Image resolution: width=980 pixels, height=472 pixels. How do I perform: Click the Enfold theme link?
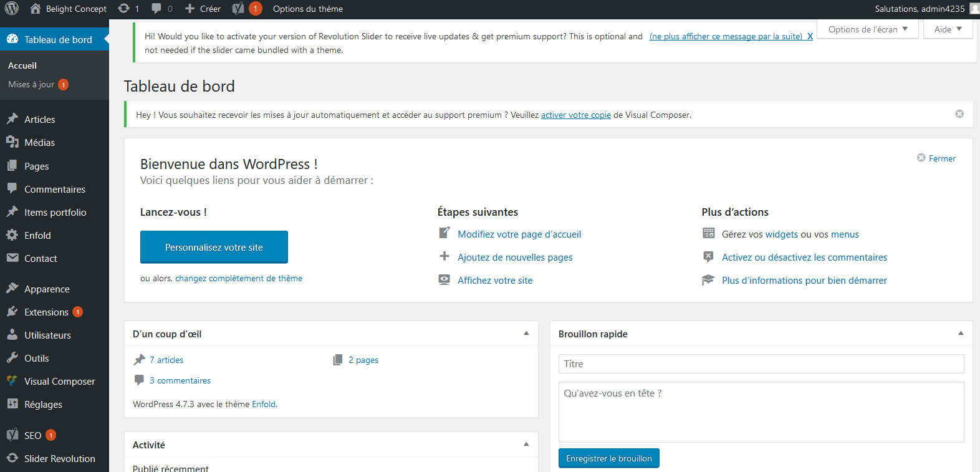pos(264,404)
